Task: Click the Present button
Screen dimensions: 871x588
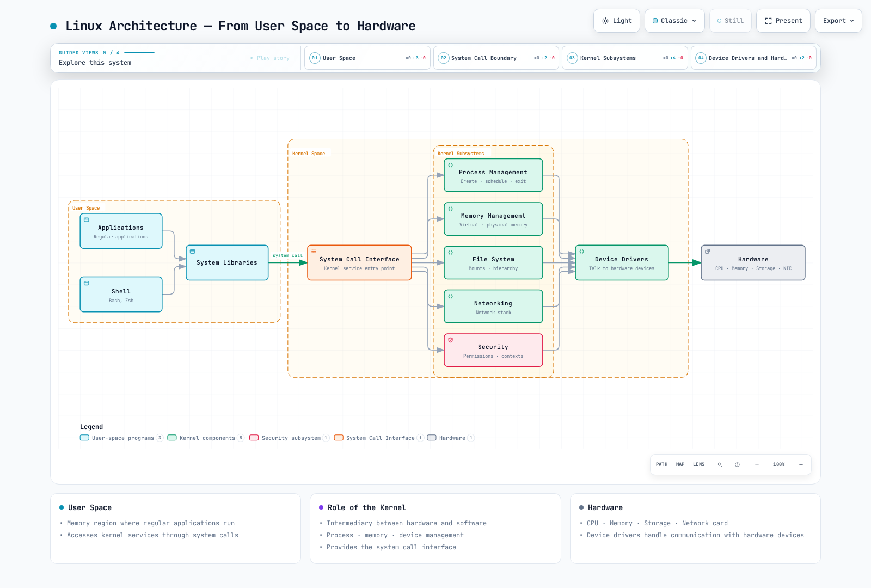Action: pyautogui.click(x=783, y=21)
